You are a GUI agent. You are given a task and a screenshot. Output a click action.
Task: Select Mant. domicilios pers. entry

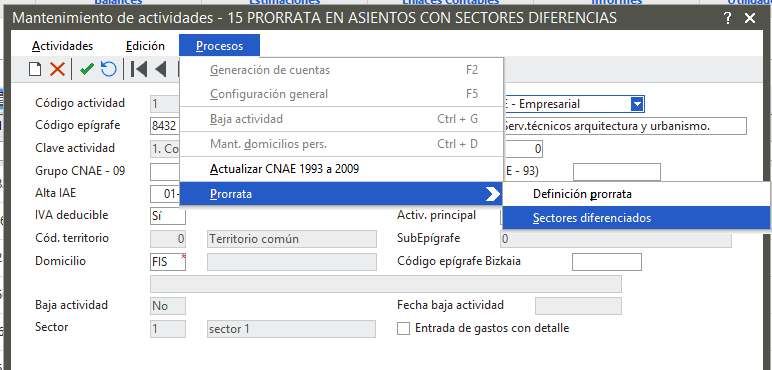[341, 144]
